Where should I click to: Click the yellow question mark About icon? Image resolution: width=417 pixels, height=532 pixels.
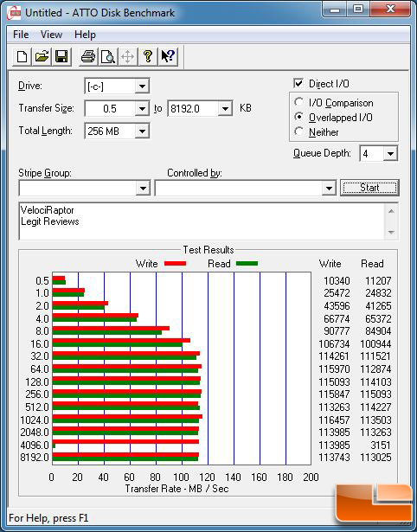[x=148, y=56]
